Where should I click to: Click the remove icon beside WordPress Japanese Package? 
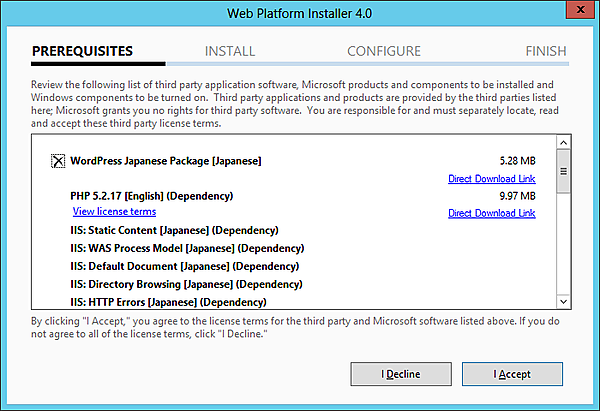click(56, 160)
